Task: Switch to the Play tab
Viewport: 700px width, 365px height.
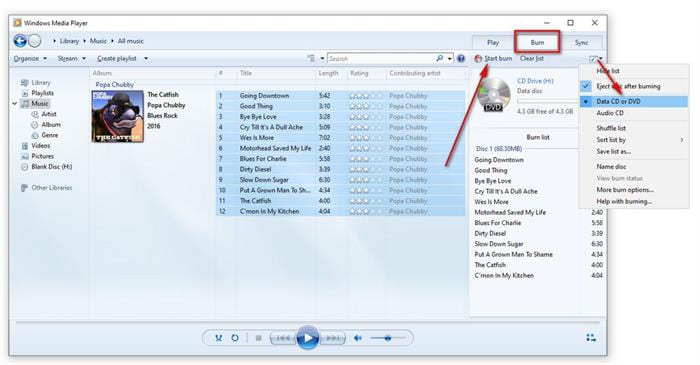Action: (493, 42)
